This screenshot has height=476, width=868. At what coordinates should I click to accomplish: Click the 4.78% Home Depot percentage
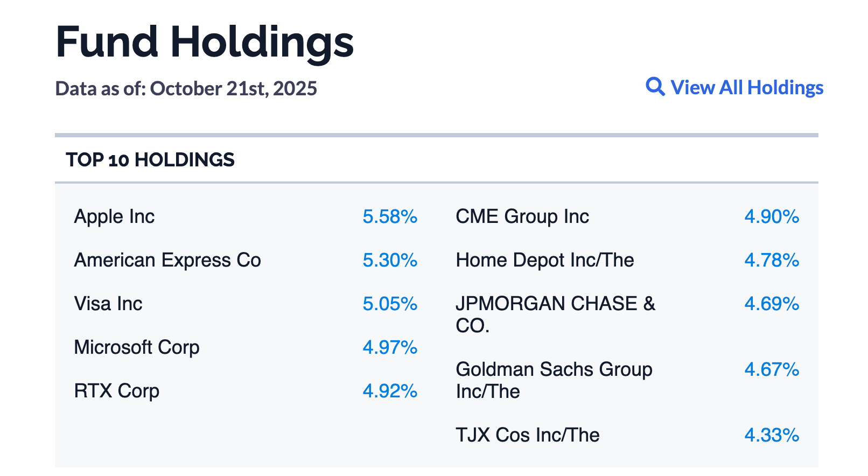point(772,260)
